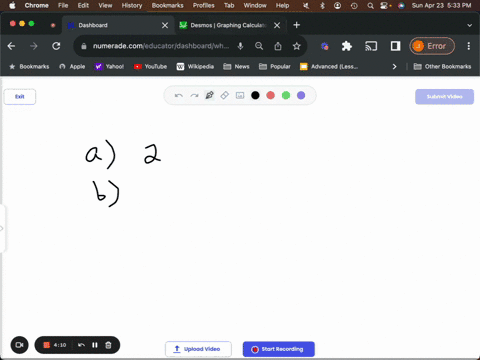Open the Apple menu
This screenshot has height=360, width=480.
pyautogui.click(x=12, y=5)
